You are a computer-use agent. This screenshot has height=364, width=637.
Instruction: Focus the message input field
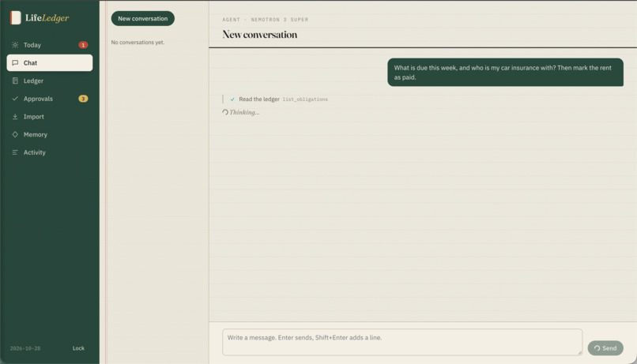pos(402,342)
